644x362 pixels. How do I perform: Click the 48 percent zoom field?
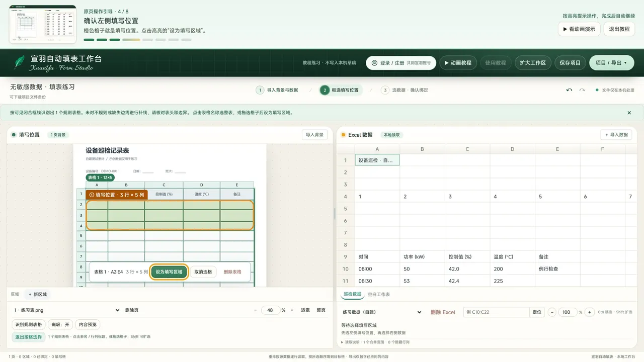(x=270, y=310)
